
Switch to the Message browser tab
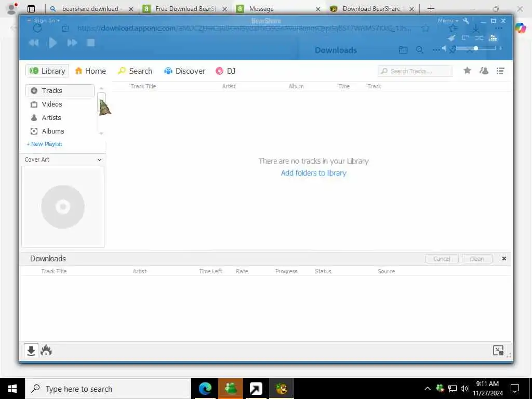278,9
